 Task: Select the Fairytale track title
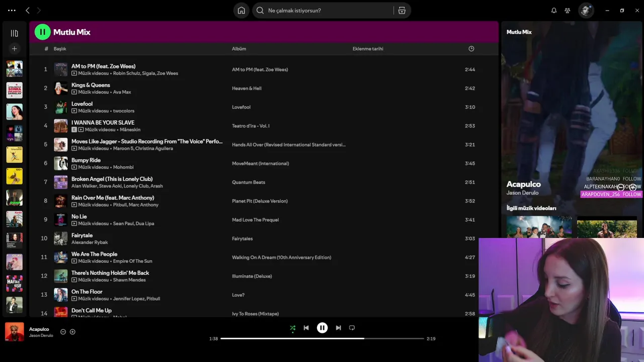82,235
